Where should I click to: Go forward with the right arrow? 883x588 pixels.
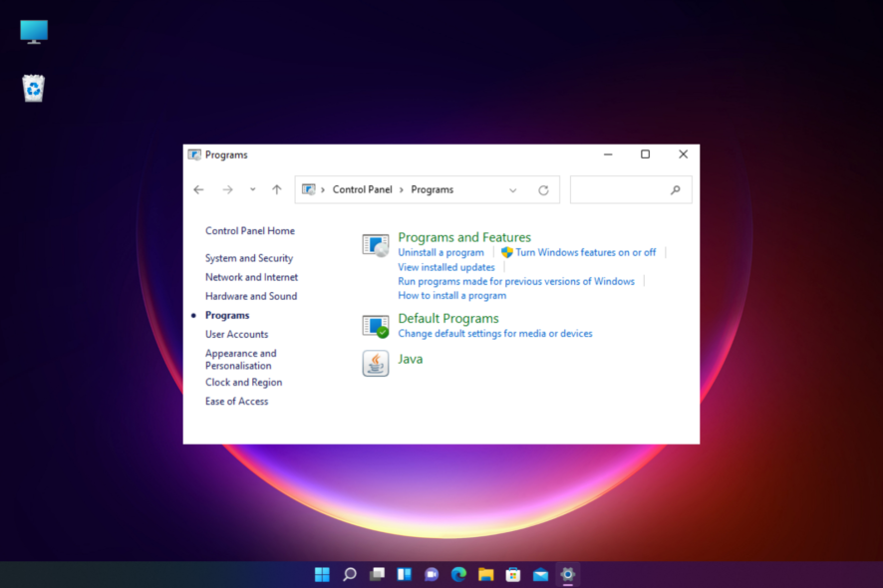tap(227, 189)
